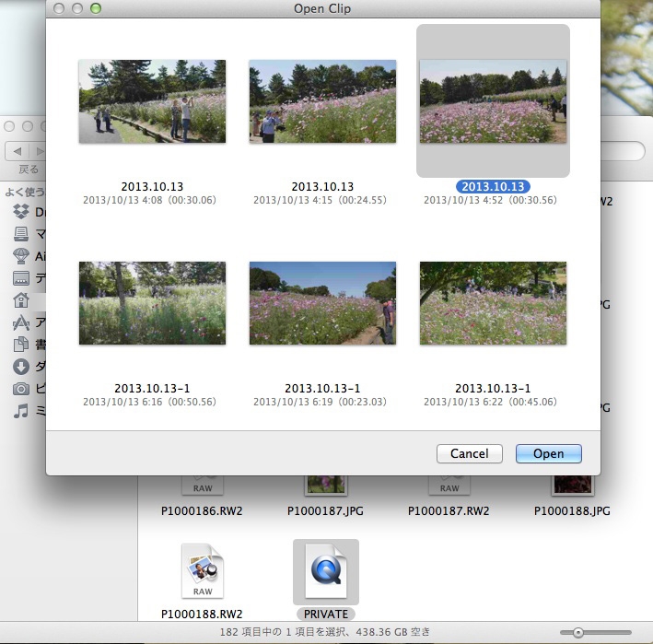The image size is (653, 644).
Task: Select the highlighted clip recorded at 4:52
Action: click(493, 101)
